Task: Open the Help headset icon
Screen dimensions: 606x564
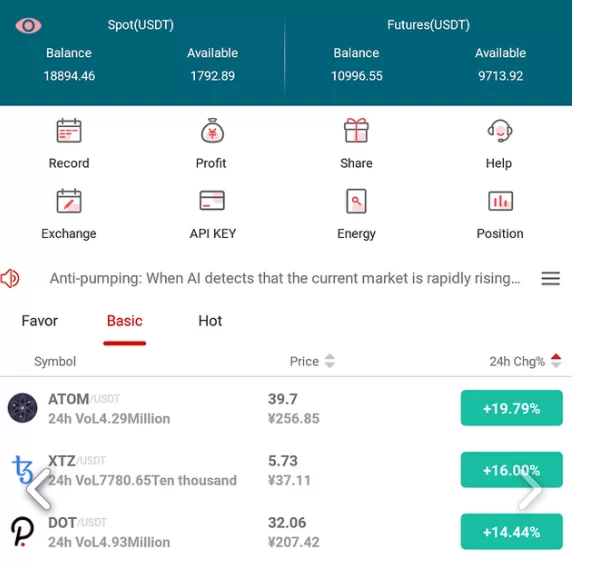Action: (x=500, y=131)
